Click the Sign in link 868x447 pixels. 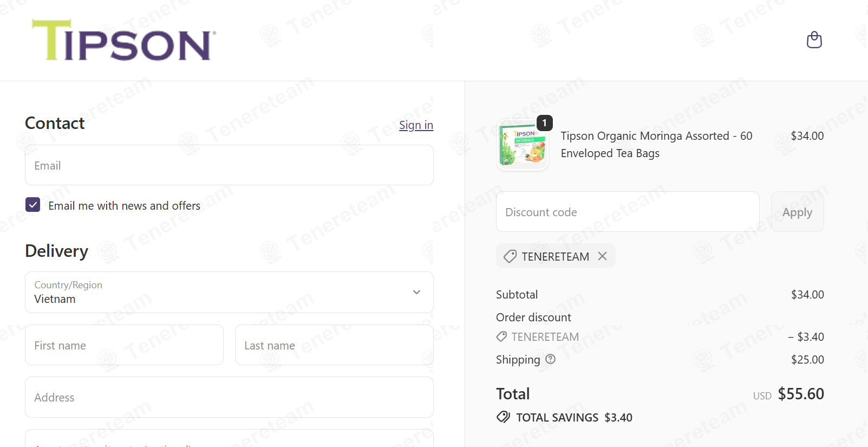[416, 125]
